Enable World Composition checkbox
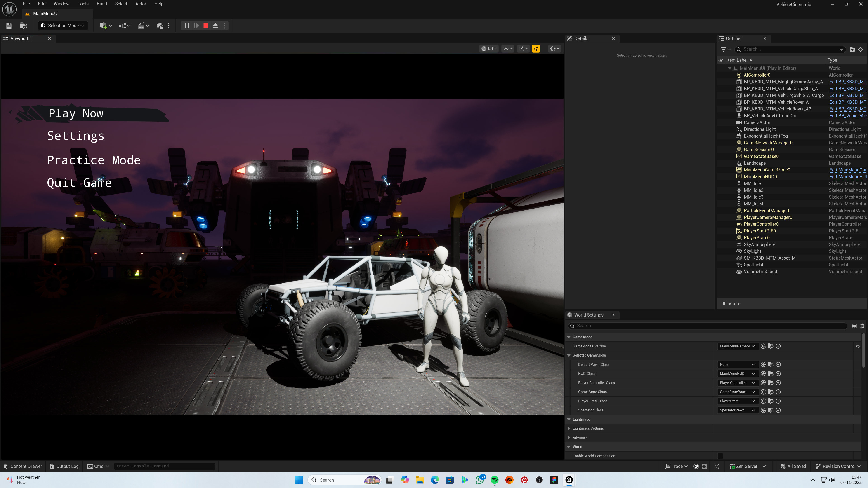Viewport: 868px width, 488px height. click(720, 456)
